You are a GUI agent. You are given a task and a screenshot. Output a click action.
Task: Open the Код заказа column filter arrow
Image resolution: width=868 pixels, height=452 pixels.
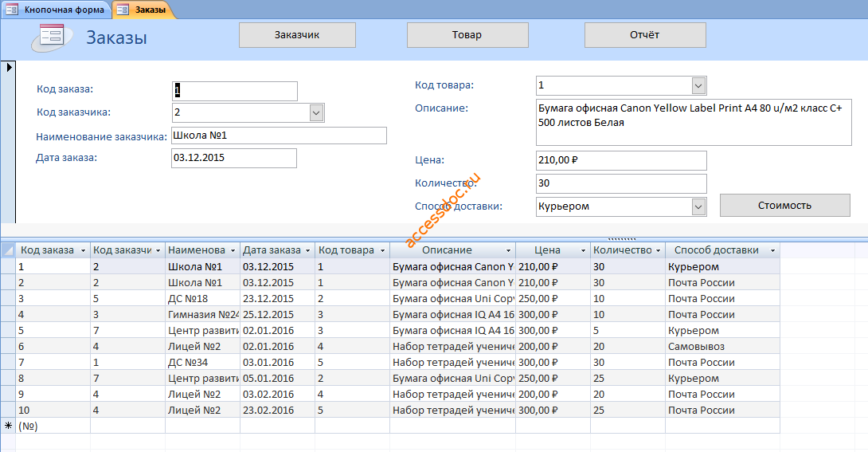[83, 251]
